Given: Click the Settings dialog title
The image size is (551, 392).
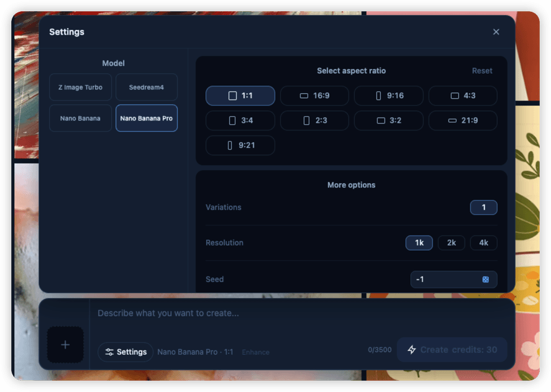Looking at the screenshot, I should [x=66, y=32].
